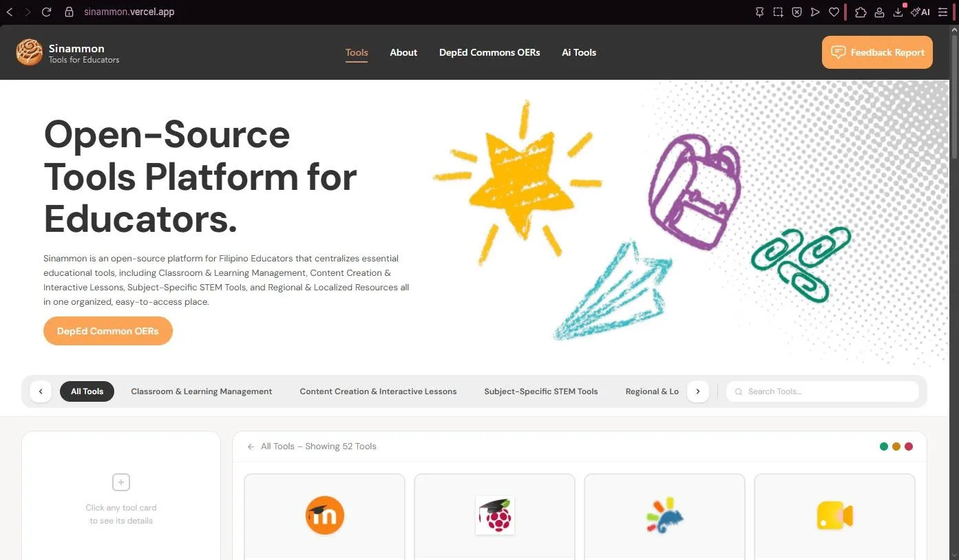This screenshot has width=959, height=560.
Task: Select the partially visible Regional category
Action: pyautogui.click(x=652, y=391)
